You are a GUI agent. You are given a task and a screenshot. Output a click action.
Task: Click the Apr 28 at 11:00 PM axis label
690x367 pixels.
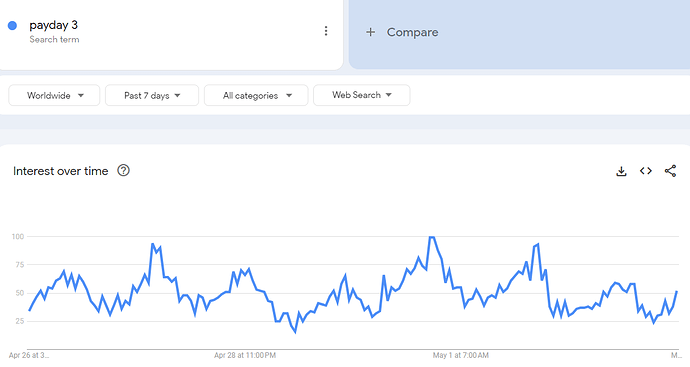point(245,355)
